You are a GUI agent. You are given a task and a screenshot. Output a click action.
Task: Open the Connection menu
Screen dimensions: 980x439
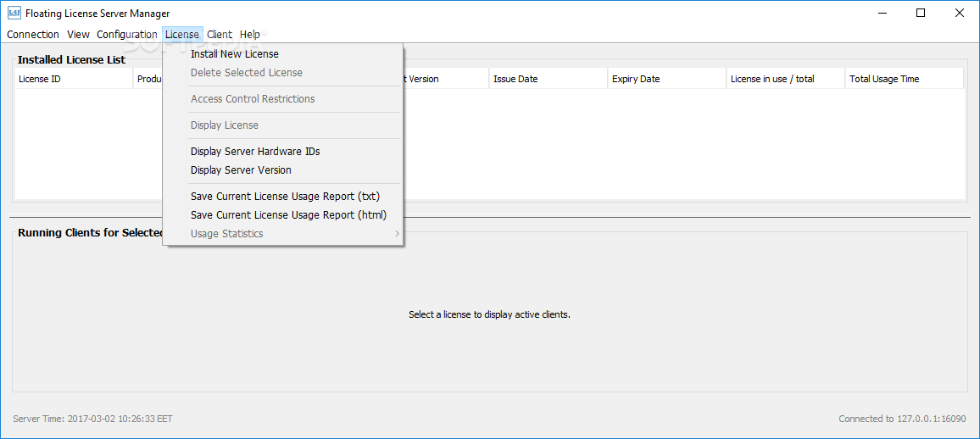tap(33, 35)
